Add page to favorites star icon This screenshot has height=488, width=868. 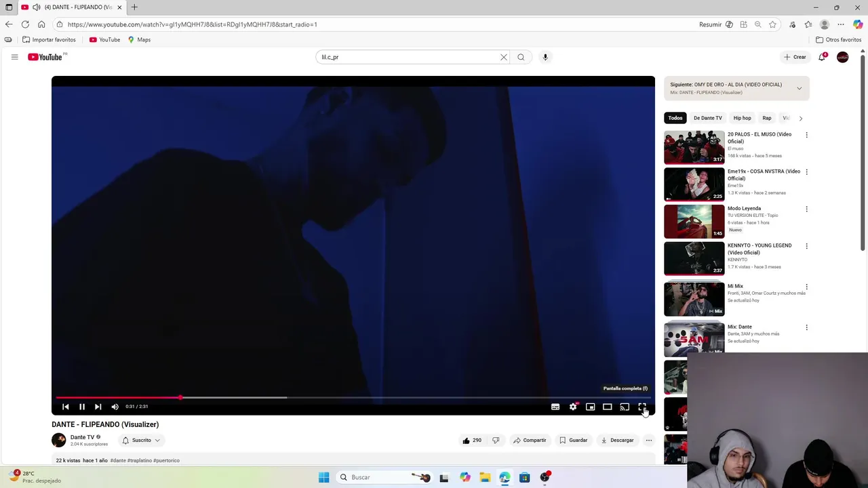pyautogui.click(x=772, y=24)
